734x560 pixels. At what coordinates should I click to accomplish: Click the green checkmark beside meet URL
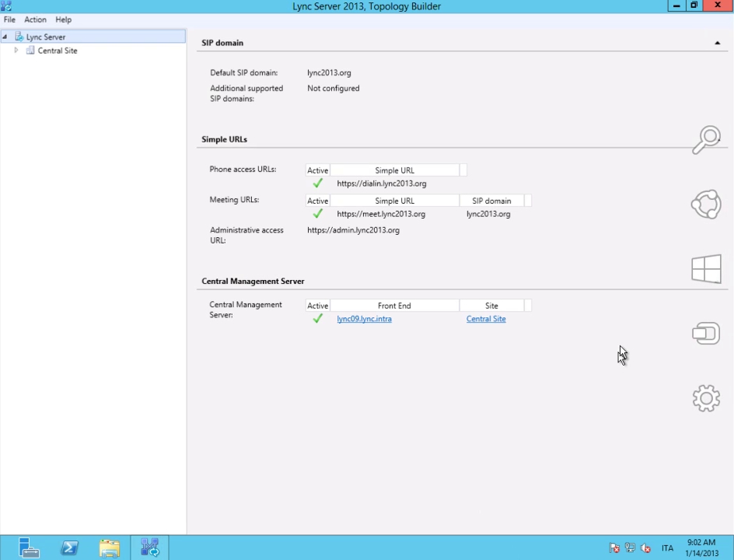(318, 214)
